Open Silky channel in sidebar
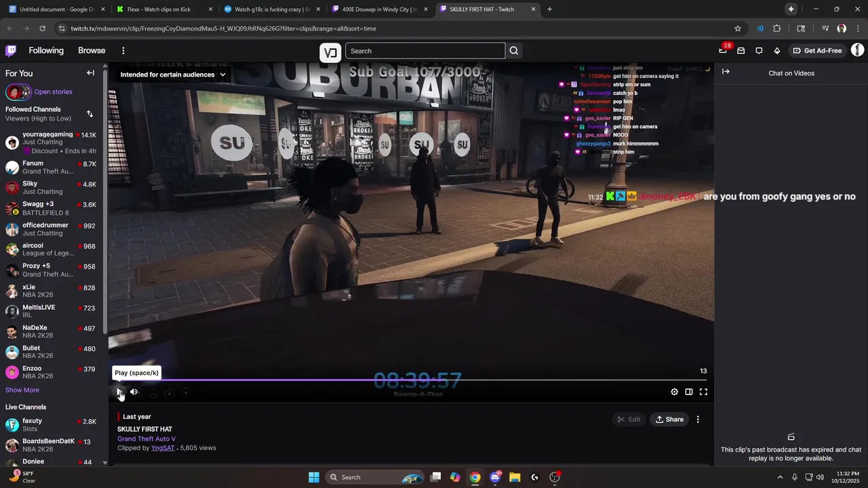 51,188
